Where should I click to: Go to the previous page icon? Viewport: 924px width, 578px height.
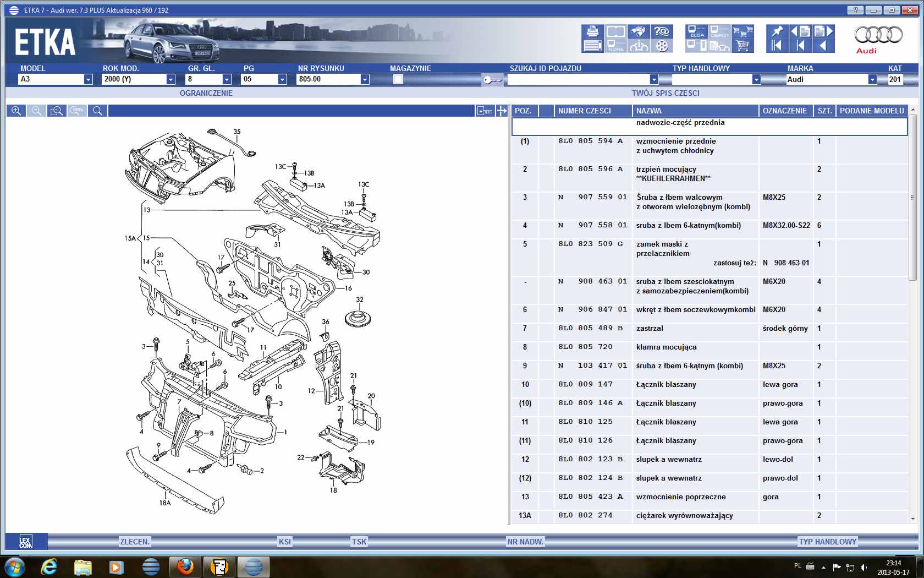tap(800, 31)
